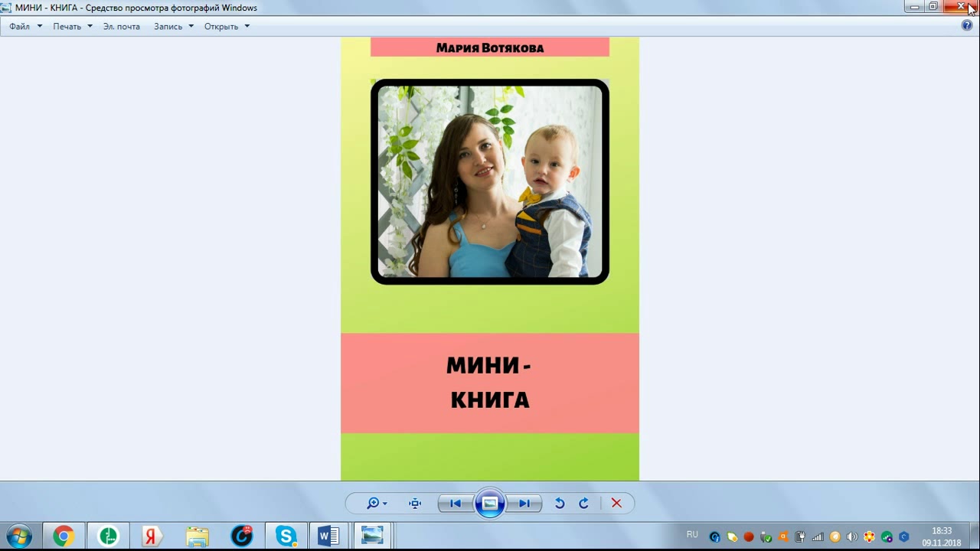Open the Печать menu
The height and width of the screenshot is (551, 980).
73,26
